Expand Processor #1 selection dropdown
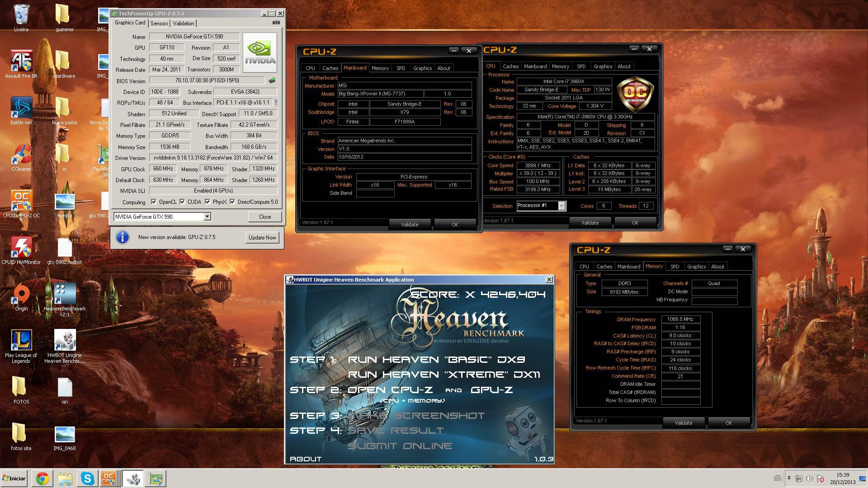Screen dimensions: 868x488 (561, 206)
